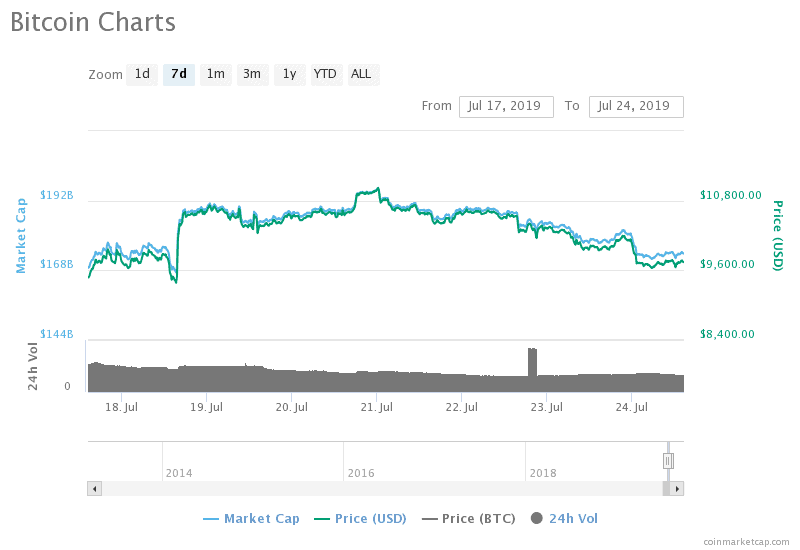Image resolution: width=800 pixels, height=550 pixels.
Task: Click the price peak near 21. Jul
Action: click(378, 189)
